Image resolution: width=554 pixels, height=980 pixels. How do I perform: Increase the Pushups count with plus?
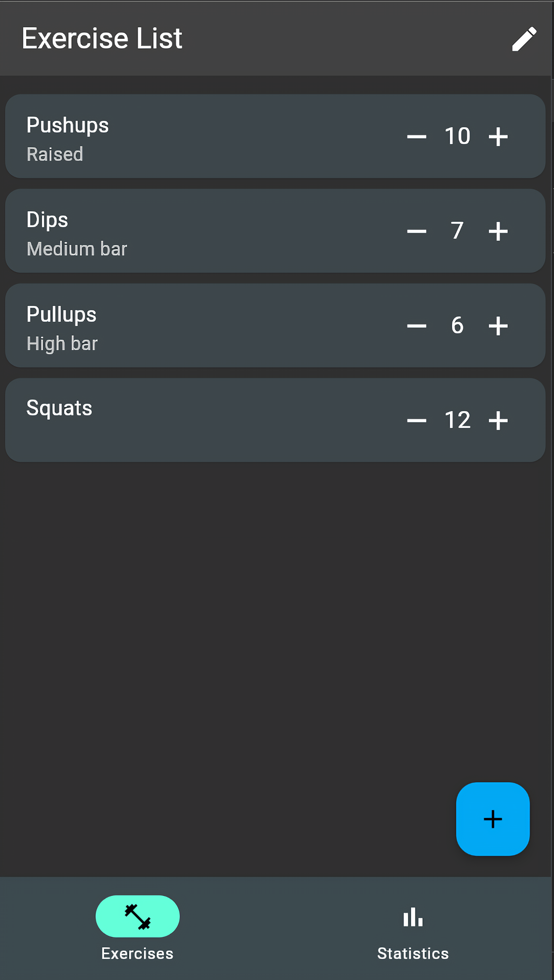click(x=498, y=136)
